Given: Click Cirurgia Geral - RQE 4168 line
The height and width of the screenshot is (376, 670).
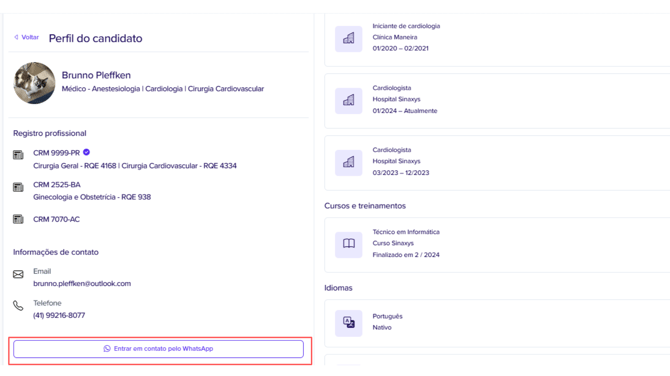Looking at the screenshot, I should pyautogui.click(x=135, y=166).
